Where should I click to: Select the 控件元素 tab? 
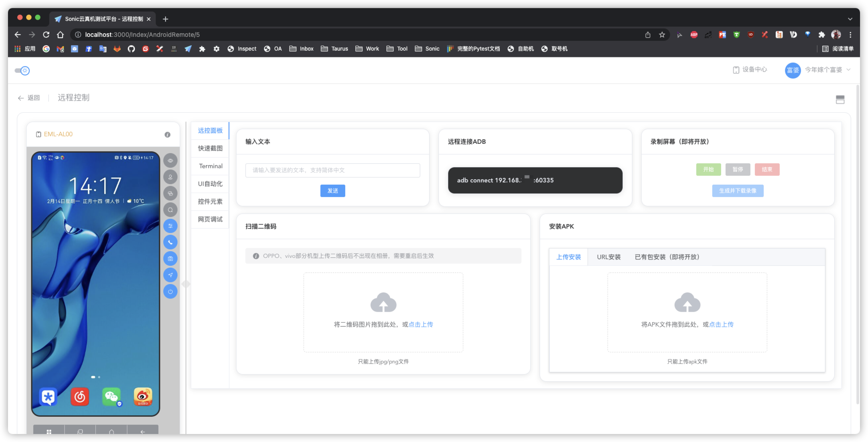pos(210,201)
